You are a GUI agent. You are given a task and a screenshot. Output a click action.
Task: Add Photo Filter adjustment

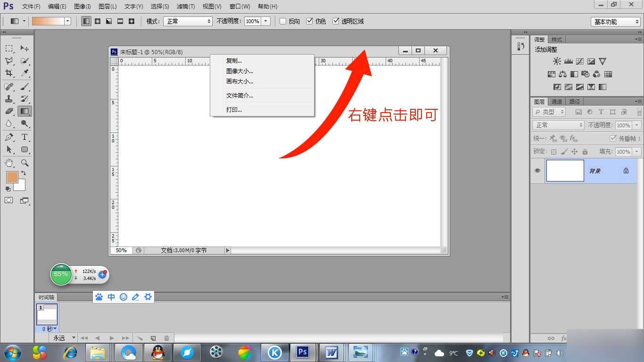pos(586,74)
